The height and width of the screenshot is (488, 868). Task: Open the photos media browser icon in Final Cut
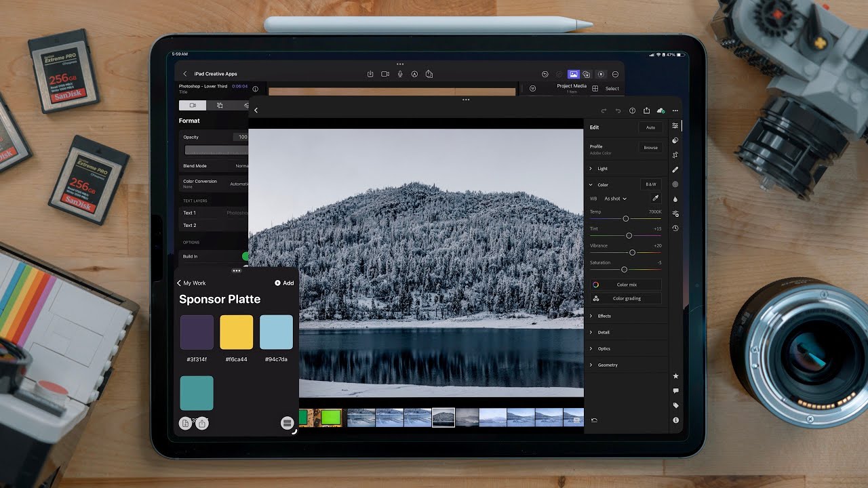(573, 74)
